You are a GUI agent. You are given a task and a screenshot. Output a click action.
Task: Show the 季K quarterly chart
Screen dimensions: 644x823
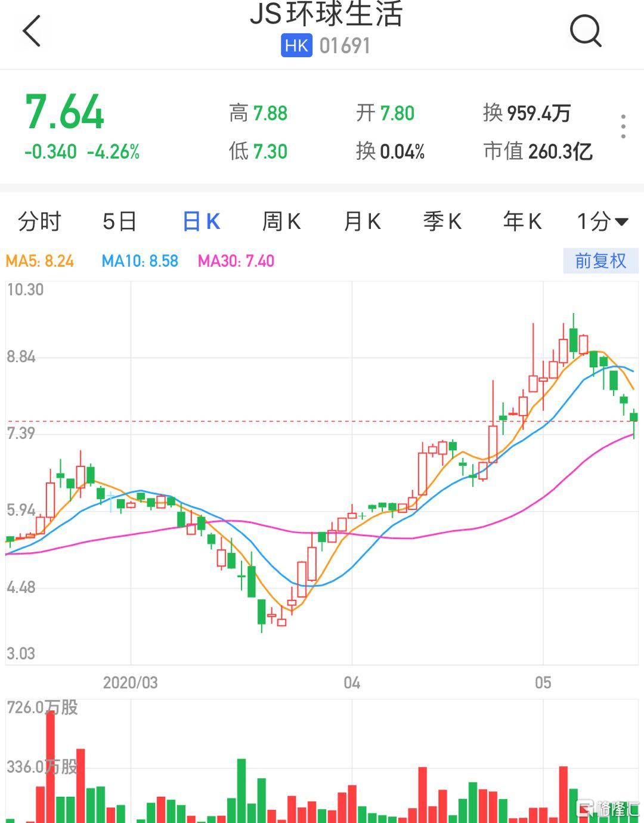(x=442, y=221)
